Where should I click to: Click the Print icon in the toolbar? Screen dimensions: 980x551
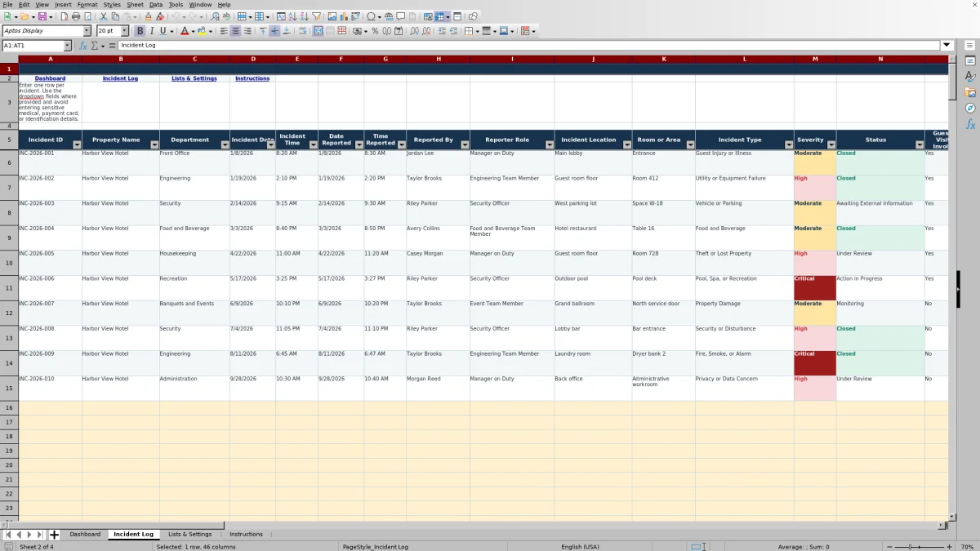(x=76, y=16)
